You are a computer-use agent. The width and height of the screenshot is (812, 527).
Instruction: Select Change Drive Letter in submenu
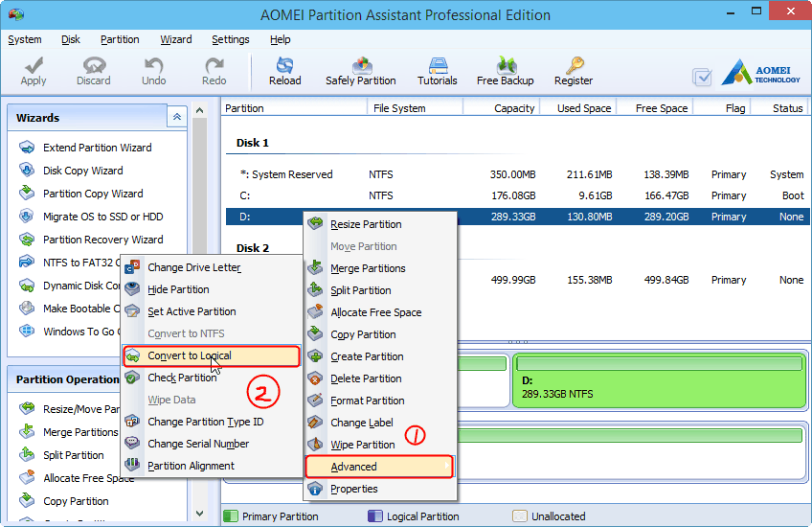pyautogui.click(x=212, y=267)
